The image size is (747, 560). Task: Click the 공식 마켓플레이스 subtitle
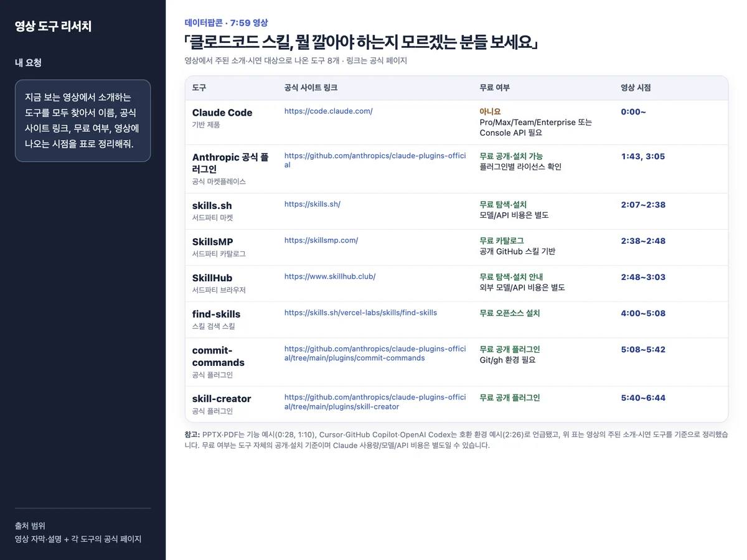[x=219, y=182]
